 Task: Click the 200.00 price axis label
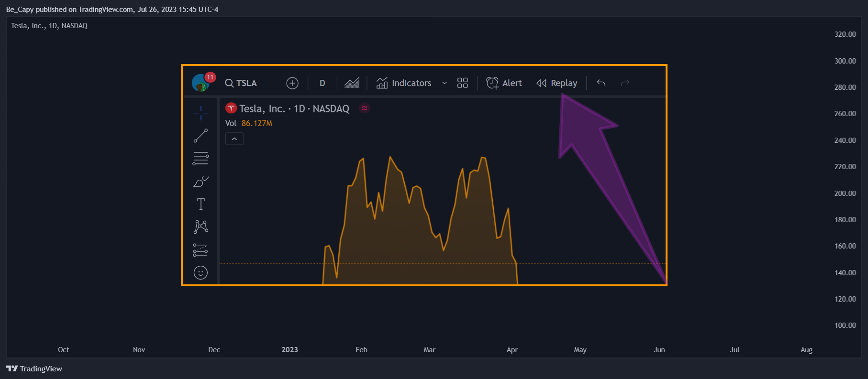(845, 193)
